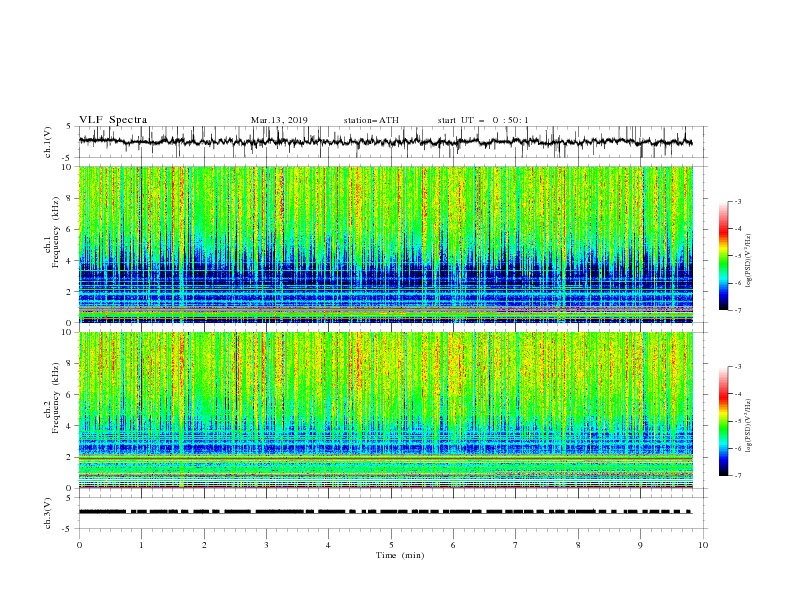Select the ch.2 "Frequency (kHz)" axis label
The width and height of the screenshot is (792, 612).
pyautogui.click(x=56, y=397)
